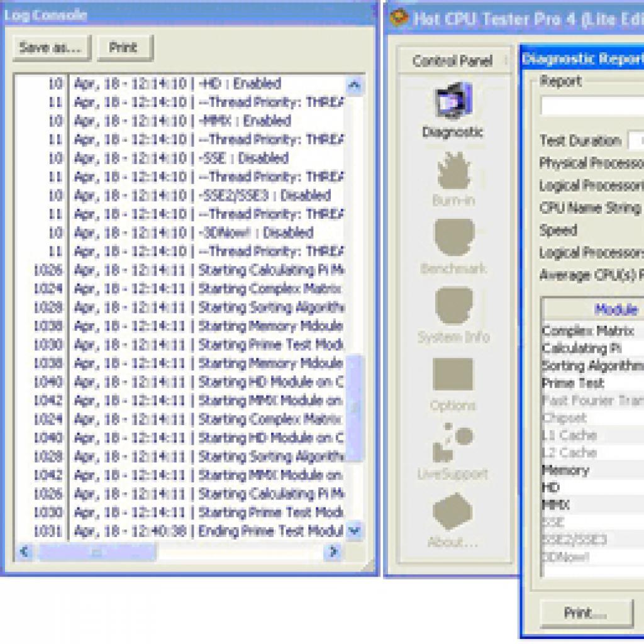Select the 3DNow! module row

pos(593,557)
